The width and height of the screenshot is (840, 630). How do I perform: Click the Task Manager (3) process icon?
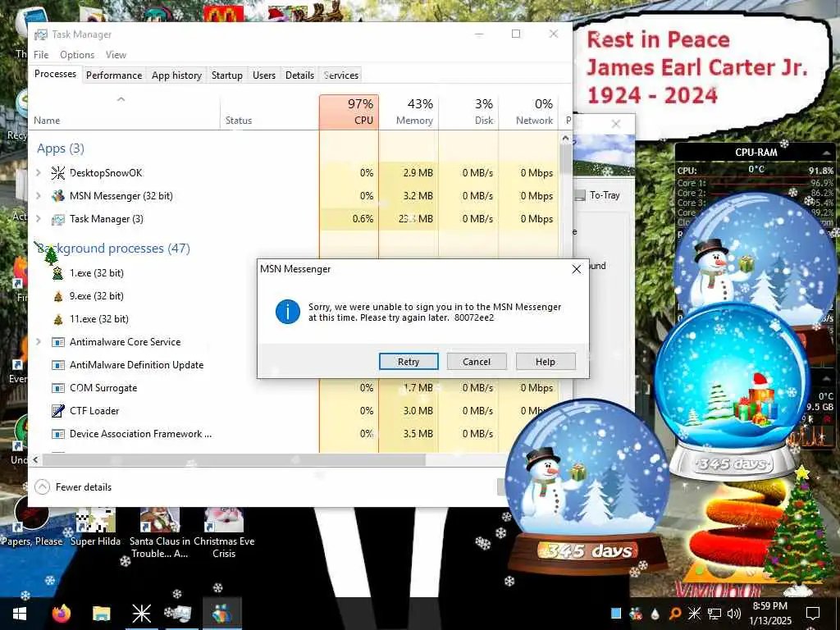[58, 219]
